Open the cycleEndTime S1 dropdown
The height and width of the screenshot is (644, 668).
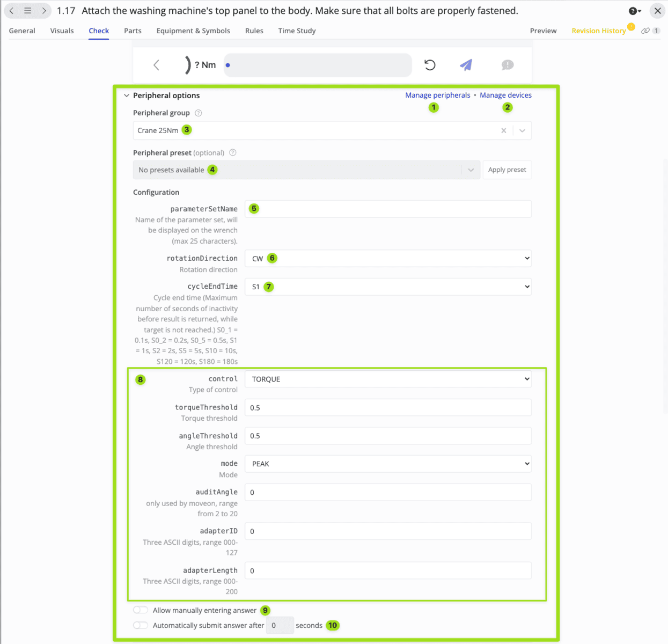tap(387, 287)
